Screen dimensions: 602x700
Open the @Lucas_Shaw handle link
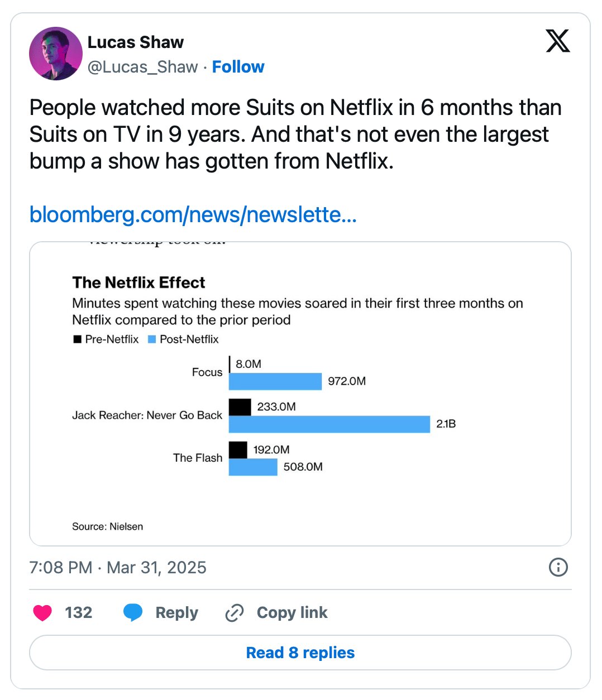click(x=143, y=67)
